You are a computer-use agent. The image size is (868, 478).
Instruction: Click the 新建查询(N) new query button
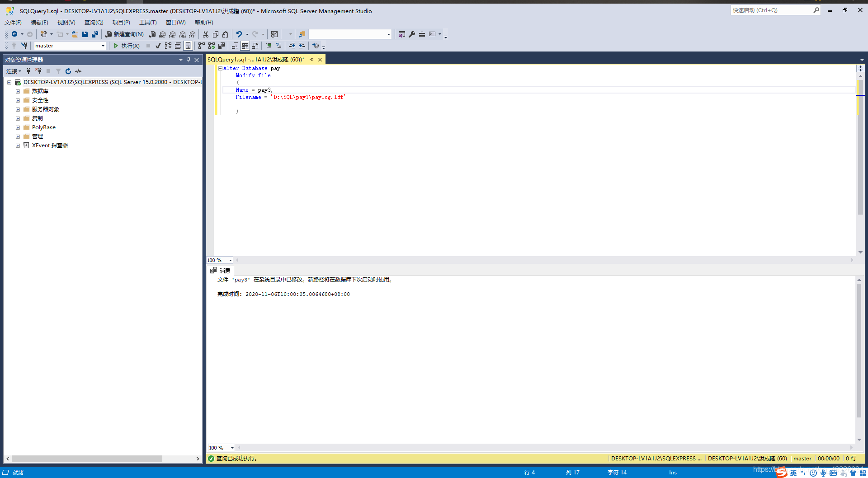pos(124,34)
